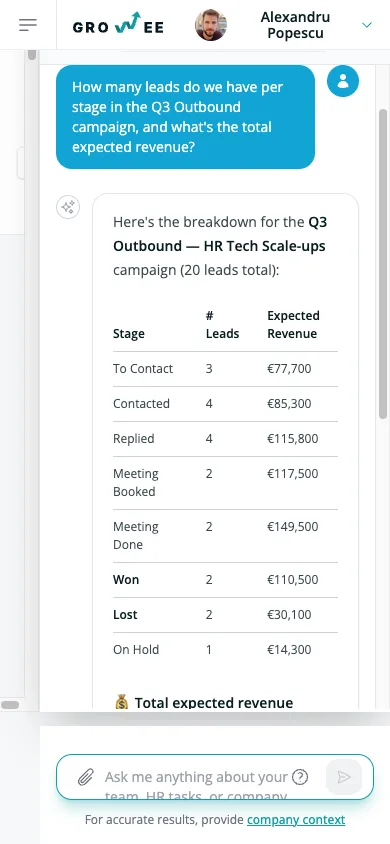
Task: Click the send message arrow button
Action: (344, 777)
